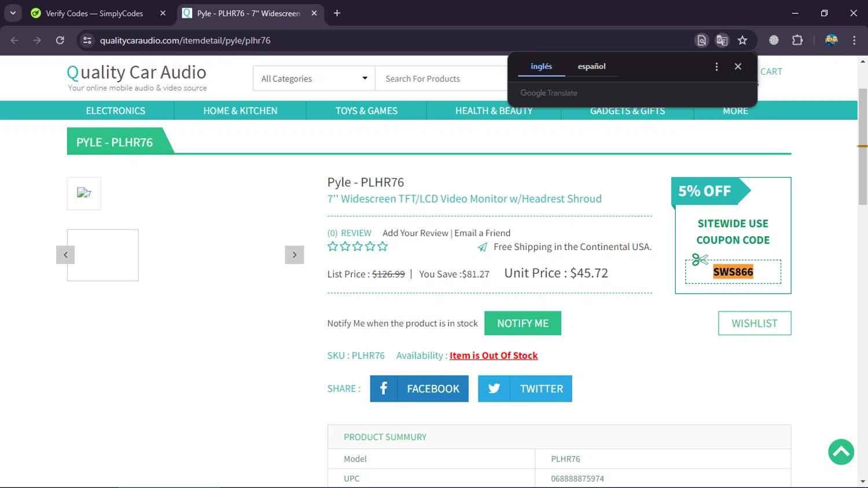
Task: Open a new browser tab
Action: click(x=337, y=13)
